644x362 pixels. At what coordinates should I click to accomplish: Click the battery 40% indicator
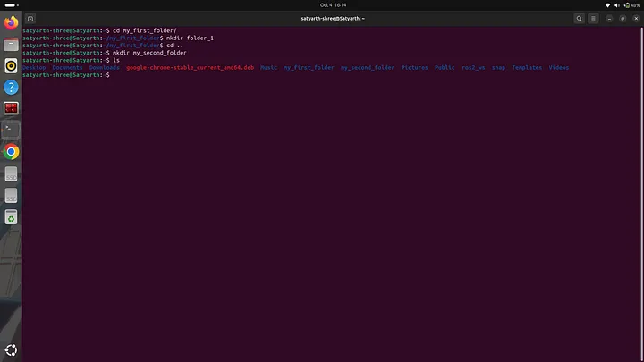632,5
